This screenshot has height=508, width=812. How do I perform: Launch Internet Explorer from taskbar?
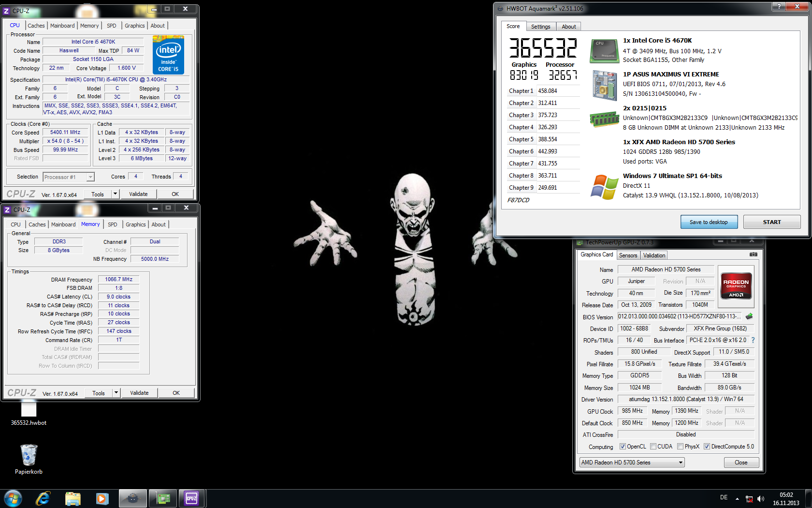click(43, 498)
